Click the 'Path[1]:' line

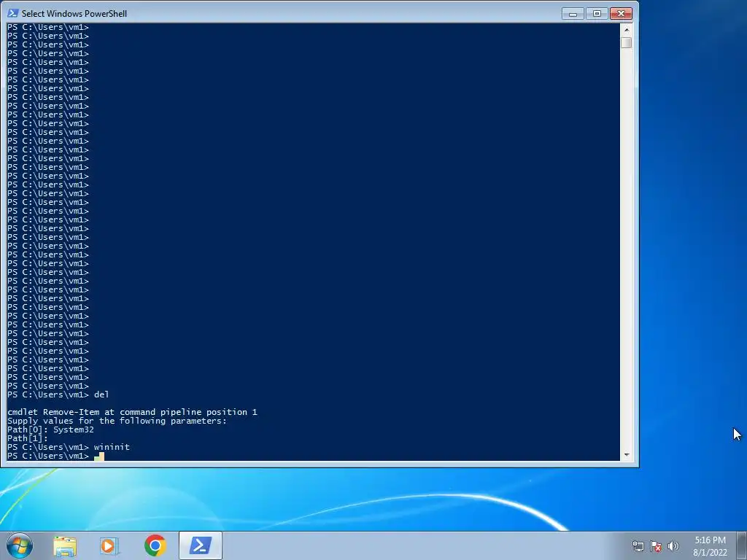tap(28, 438)
